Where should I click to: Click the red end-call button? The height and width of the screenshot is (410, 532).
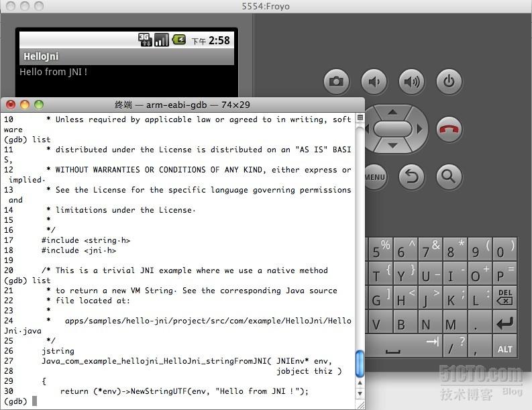[x=449, y=130]
